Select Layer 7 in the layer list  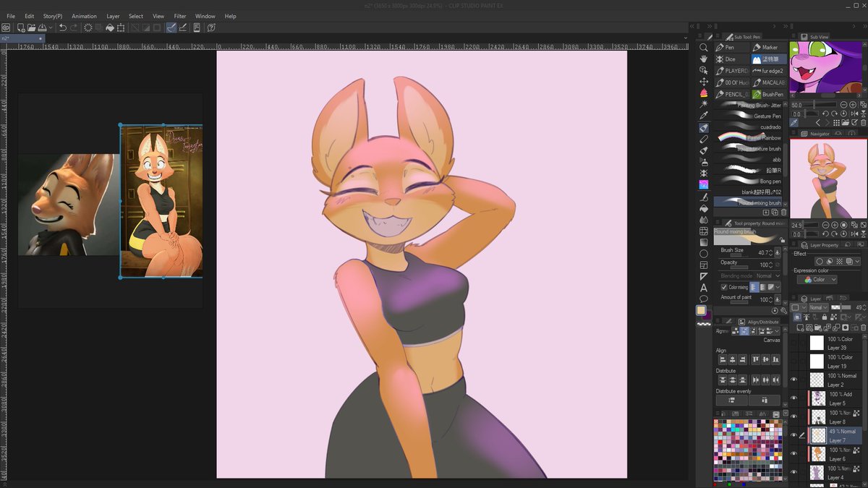tap(835, 435)
